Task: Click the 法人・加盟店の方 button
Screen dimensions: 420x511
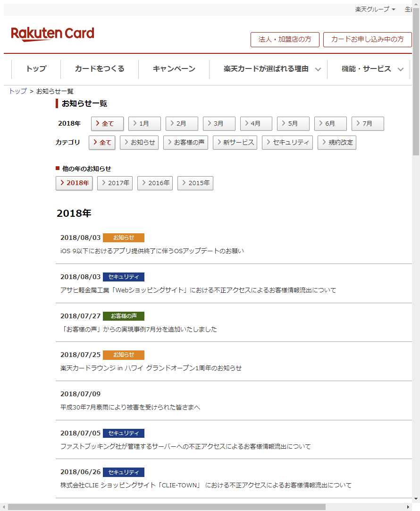Action: coord(285,40)
